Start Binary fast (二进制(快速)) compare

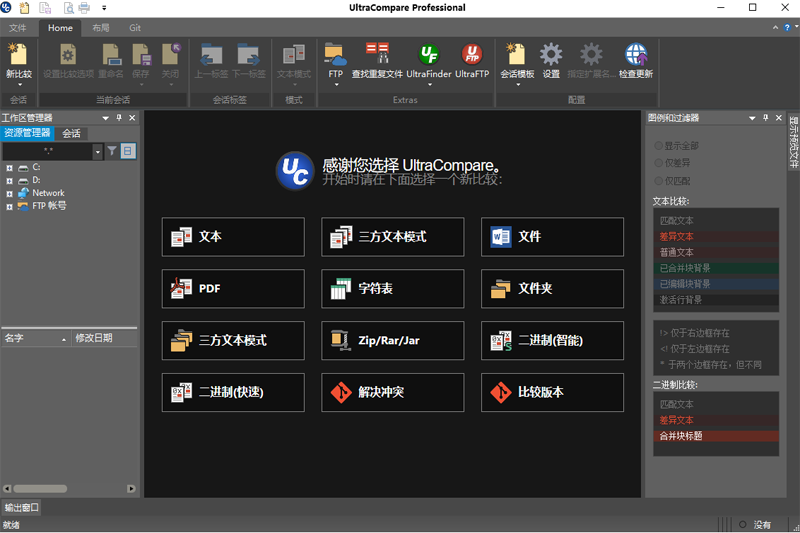(x=233, y=392)
